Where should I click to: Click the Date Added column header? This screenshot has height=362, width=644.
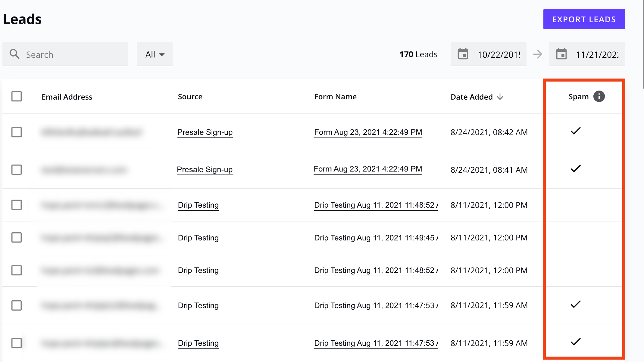pyautogui.click(x=472, y=97)
